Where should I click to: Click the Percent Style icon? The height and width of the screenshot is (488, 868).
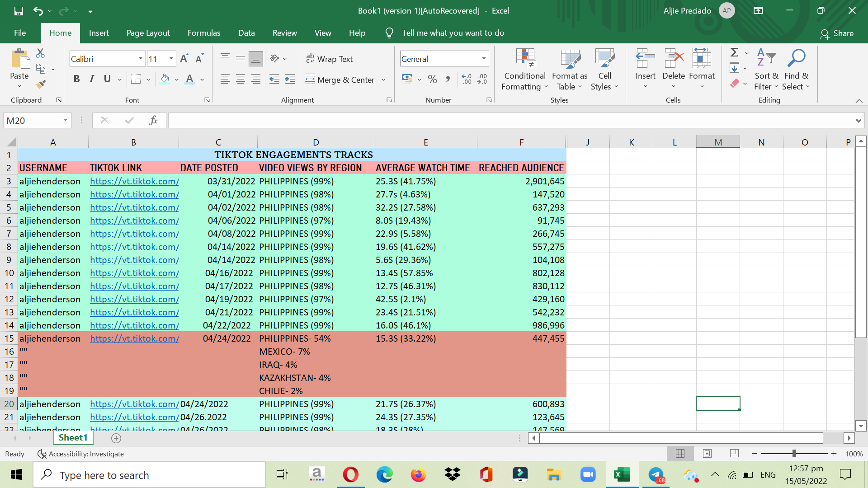click(x=432, y=80)
